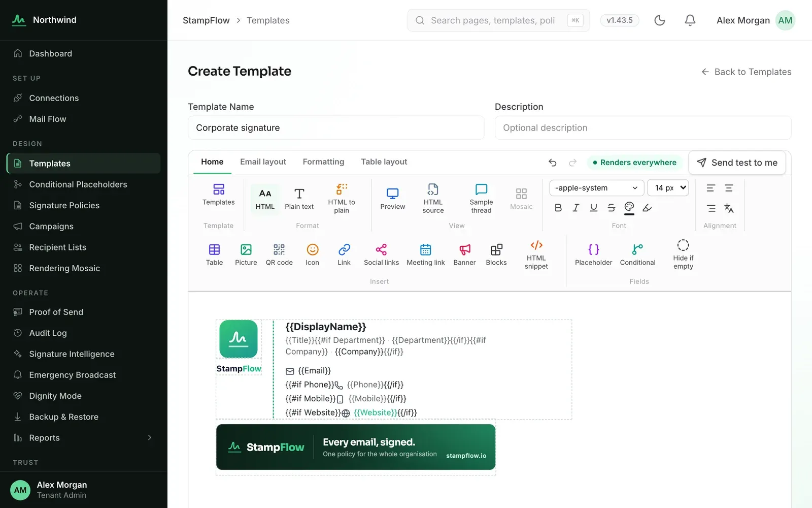Viewport: 812px width, 508px height.
Task: Click the search pages field
Action: [x=498, y=20]
